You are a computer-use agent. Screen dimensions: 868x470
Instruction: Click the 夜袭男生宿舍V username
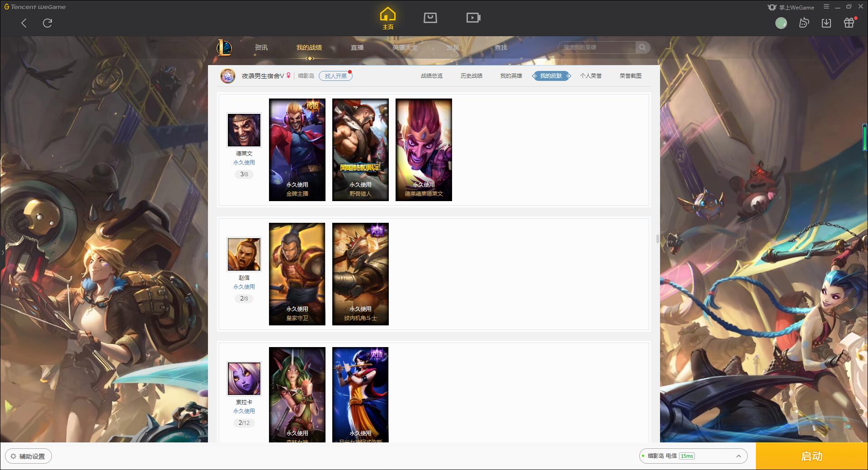click(263, 76)
